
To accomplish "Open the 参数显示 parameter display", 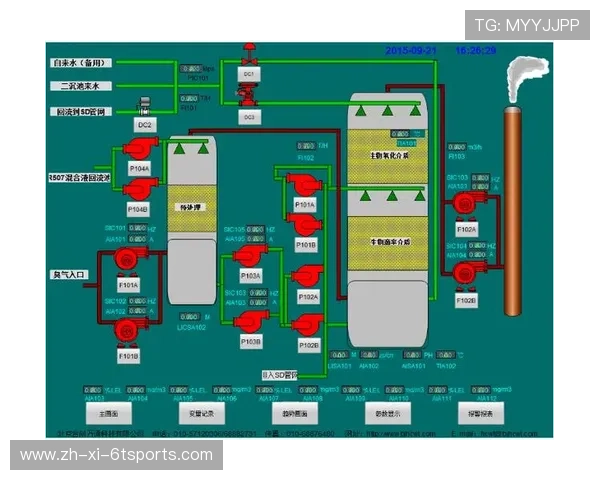I will pyautogui.click(x=387, y=412).
